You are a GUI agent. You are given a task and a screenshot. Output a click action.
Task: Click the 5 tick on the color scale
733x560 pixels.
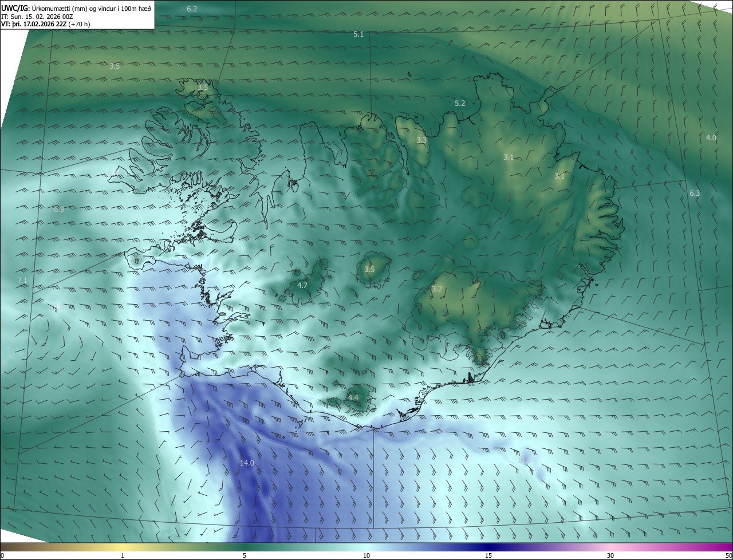245,555
